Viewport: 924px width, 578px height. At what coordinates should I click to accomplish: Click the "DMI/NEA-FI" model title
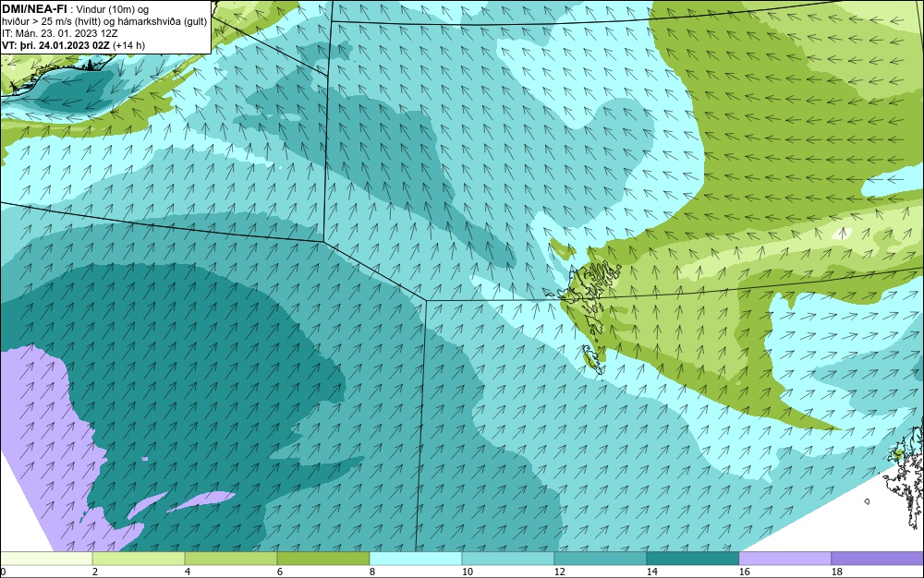[34, 9]
